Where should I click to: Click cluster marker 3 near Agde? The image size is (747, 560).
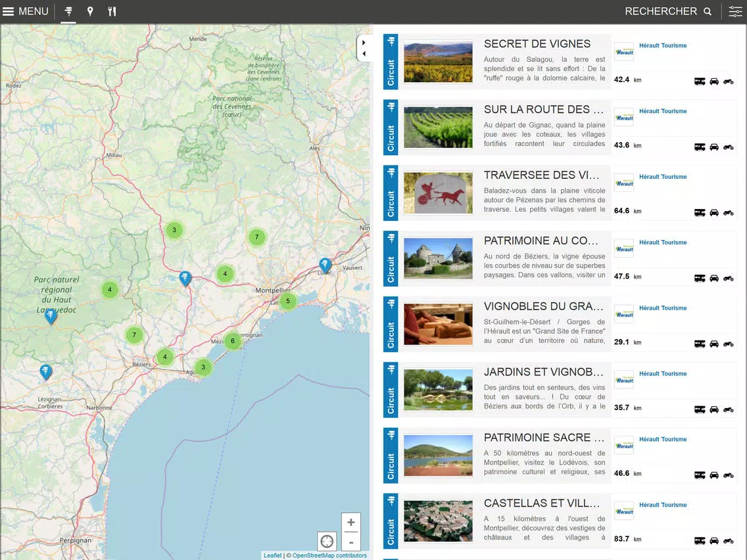click(x=203, y=367)
